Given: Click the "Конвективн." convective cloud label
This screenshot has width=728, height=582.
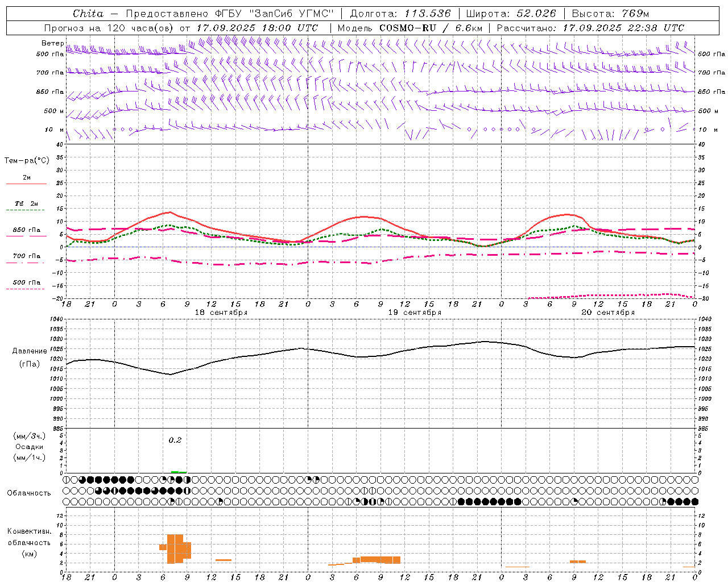Looking at the screenshot, I should click(x=29, y=531).
